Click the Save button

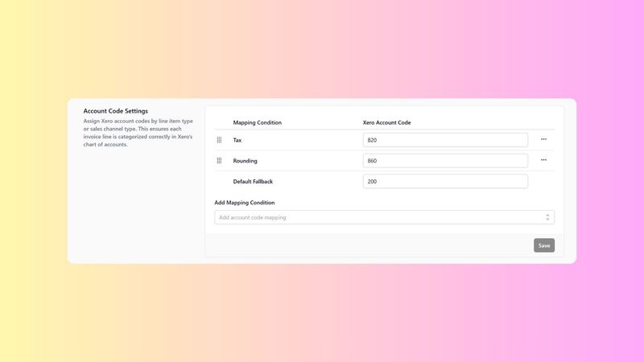tap(544, 245)
